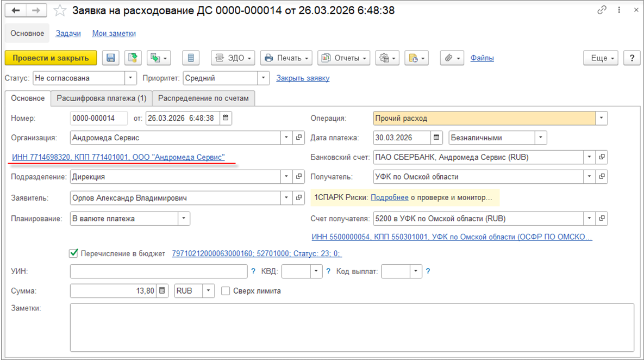The height and width of the screenshot is (360, 644).
Task: Enable the Сверх лимита checkbox
Action: pos(226,291)
